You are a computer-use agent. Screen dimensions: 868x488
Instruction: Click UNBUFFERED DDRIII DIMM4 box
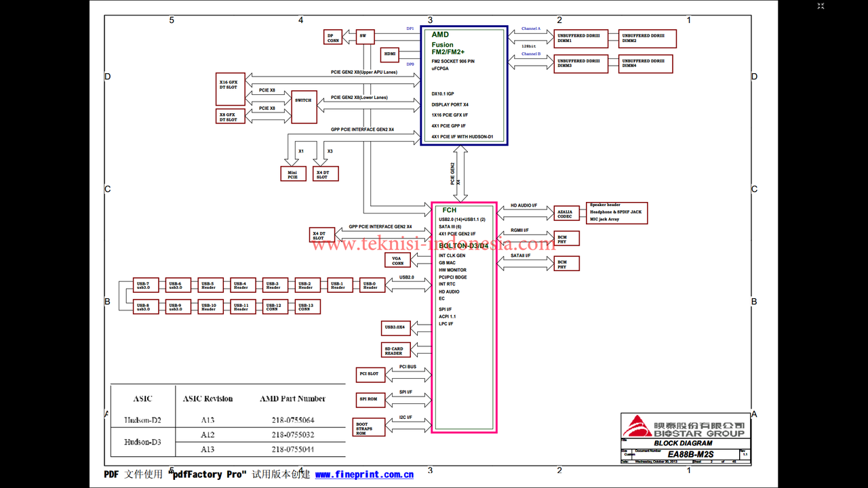tap(646, 64)
